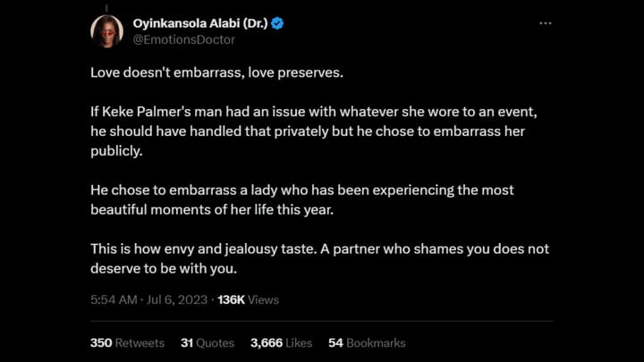Click 'beautiful moments of her life this year.' line
Image resolution: width=644 pixels, height=362 pixels.
click(212, 210)
